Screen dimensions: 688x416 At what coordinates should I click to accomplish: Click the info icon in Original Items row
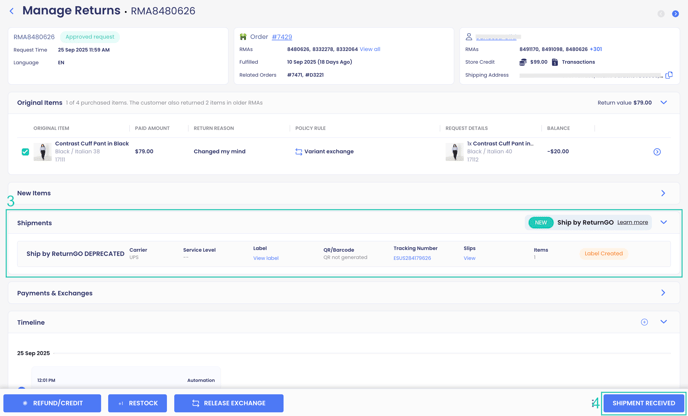coord(657,152)
